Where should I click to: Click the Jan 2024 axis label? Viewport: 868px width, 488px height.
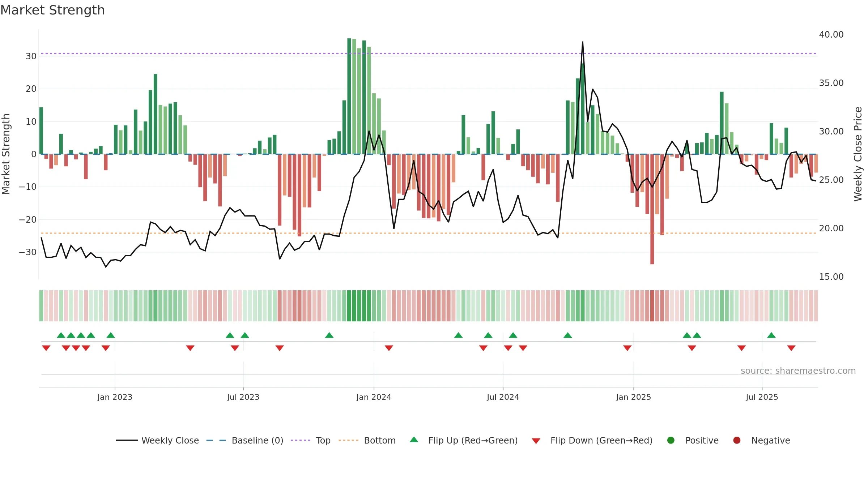pos(374,397)
